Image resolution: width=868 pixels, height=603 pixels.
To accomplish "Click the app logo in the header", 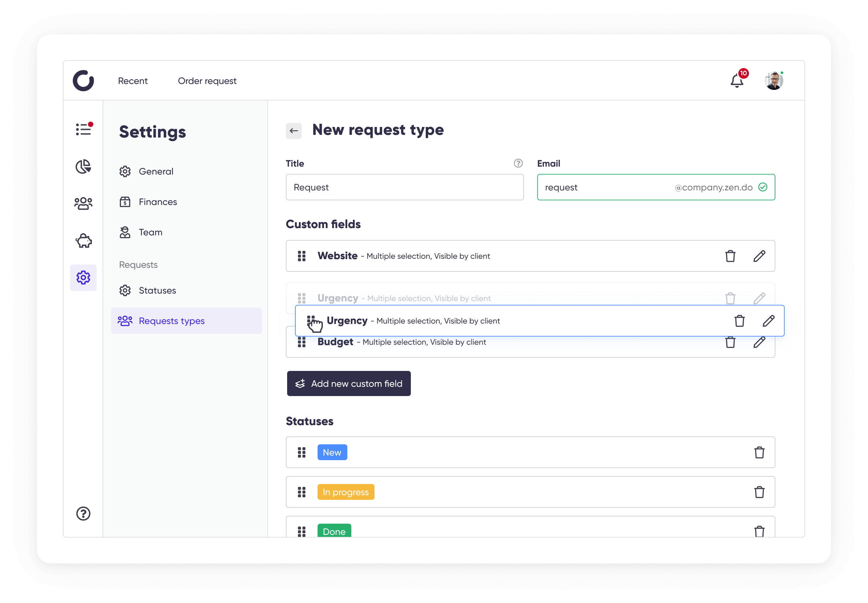I will 83,80.
